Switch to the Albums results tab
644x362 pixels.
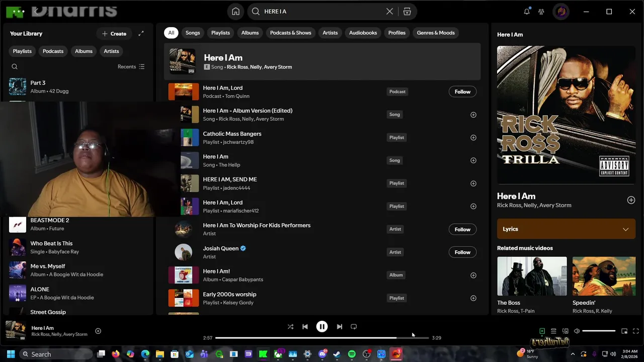click(250, 33)
